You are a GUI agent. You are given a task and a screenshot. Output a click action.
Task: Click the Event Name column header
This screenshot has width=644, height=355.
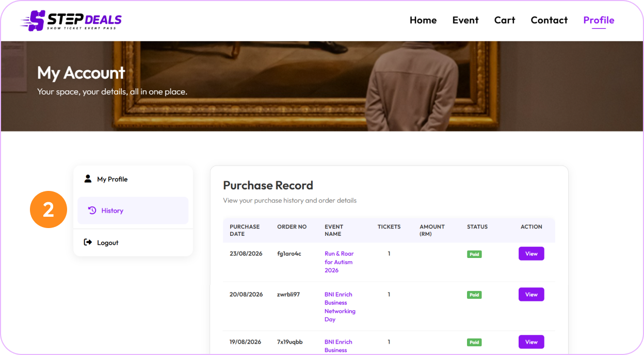point(334,230)
